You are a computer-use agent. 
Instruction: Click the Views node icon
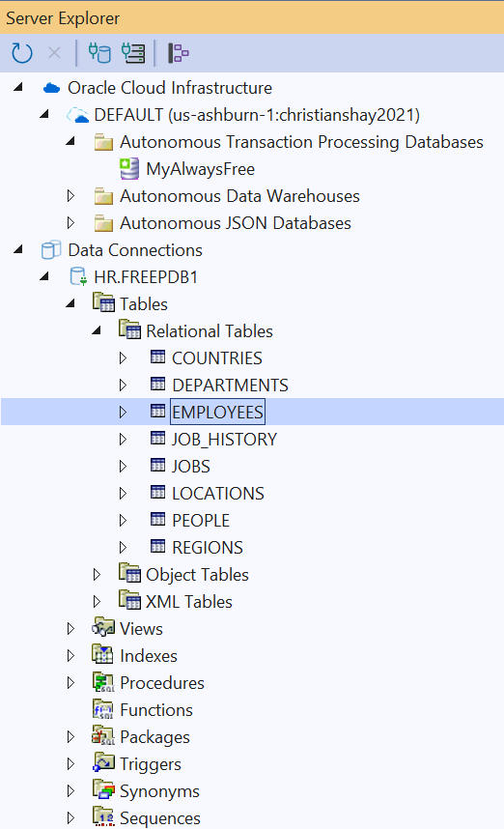coord(103,628)
